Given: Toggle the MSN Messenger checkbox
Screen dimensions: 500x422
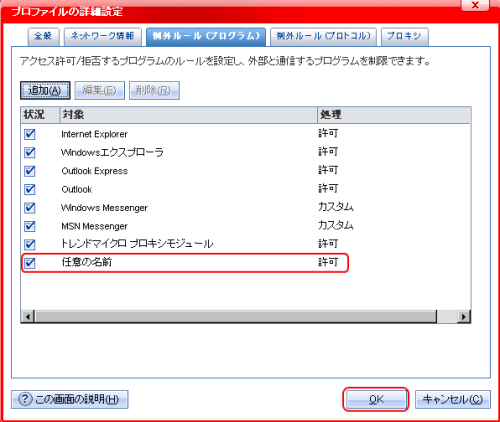Looking at the screenshot, I should [x=30, y=226].
